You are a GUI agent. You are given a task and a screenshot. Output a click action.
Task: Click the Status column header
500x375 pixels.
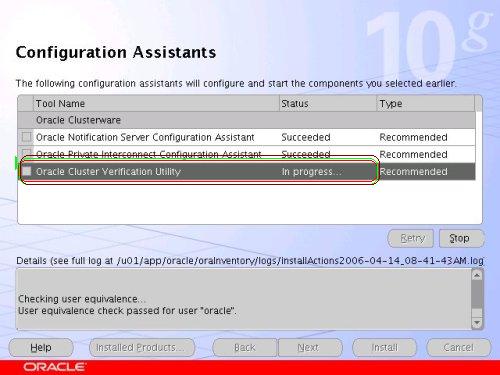328,103
